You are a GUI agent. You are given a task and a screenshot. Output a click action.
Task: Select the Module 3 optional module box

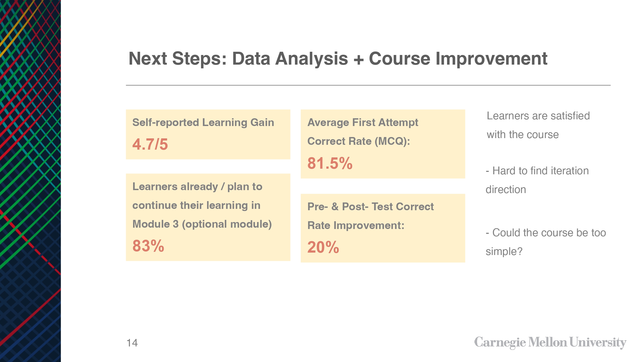click(208, 217)
